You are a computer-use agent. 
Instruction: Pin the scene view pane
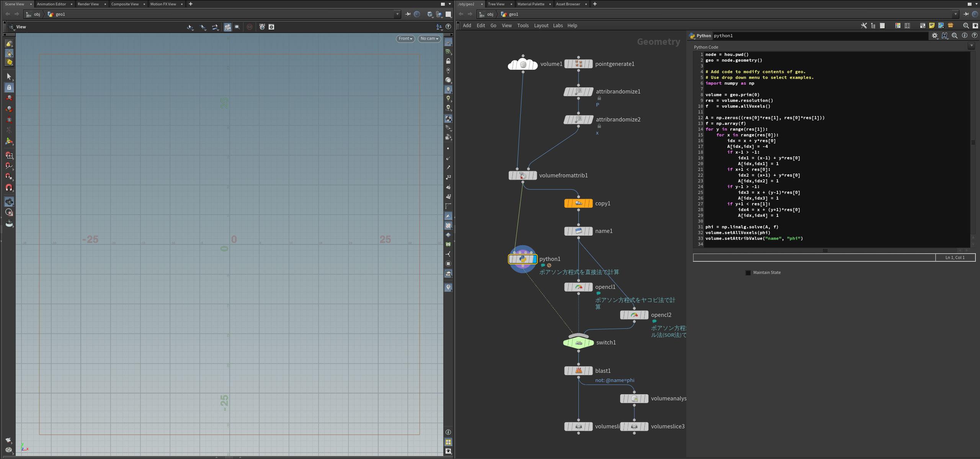(408, 14)
